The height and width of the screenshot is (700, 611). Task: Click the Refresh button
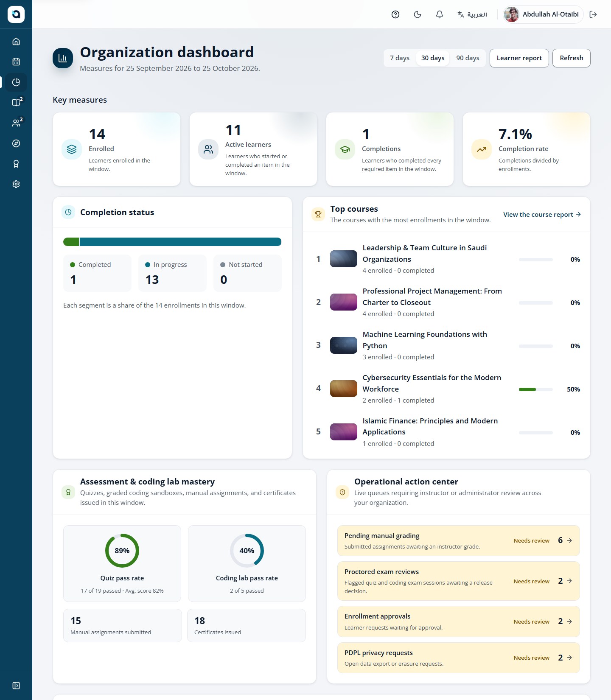[x=572, y=58]
